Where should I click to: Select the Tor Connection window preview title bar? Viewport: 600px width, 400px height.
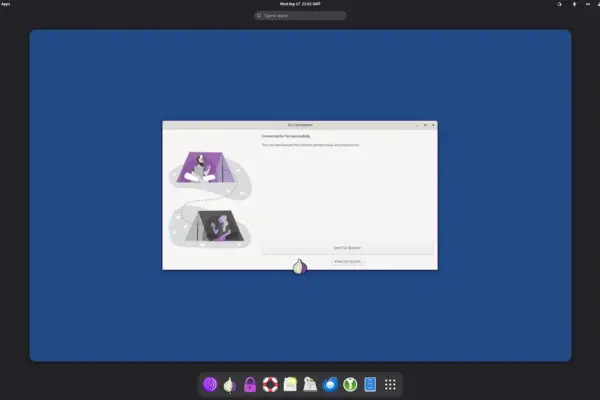[300, 125]
